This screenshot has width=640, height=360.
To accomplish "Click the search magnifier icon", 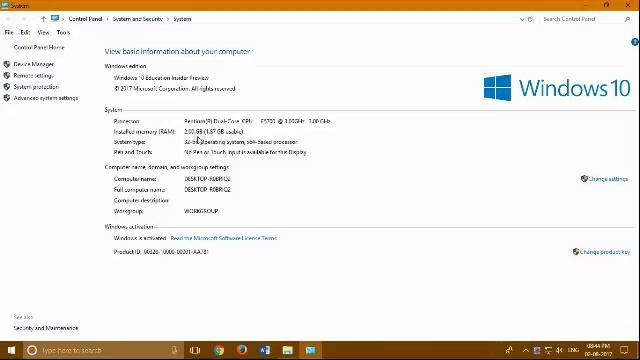I will [x=627, y=19].
